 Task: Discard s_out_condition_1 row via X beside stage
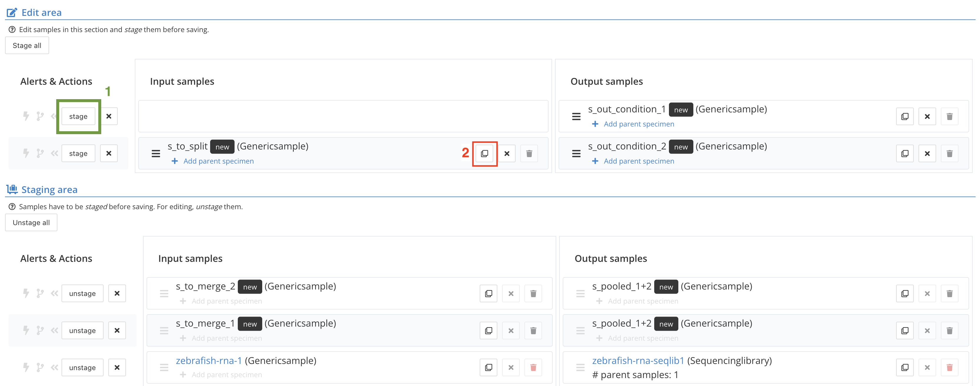(x=109, y=117)
